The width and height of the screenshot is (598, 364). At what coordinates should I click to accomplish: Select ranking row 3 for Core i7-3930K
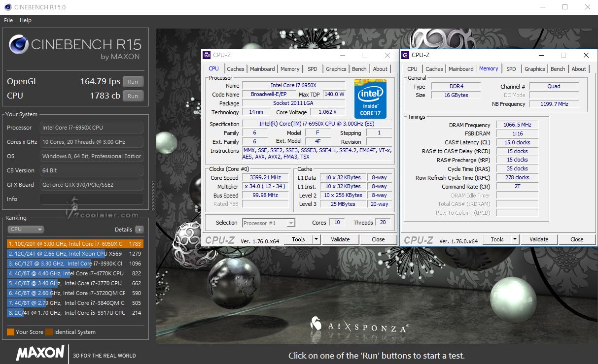(x=75, y=264)
